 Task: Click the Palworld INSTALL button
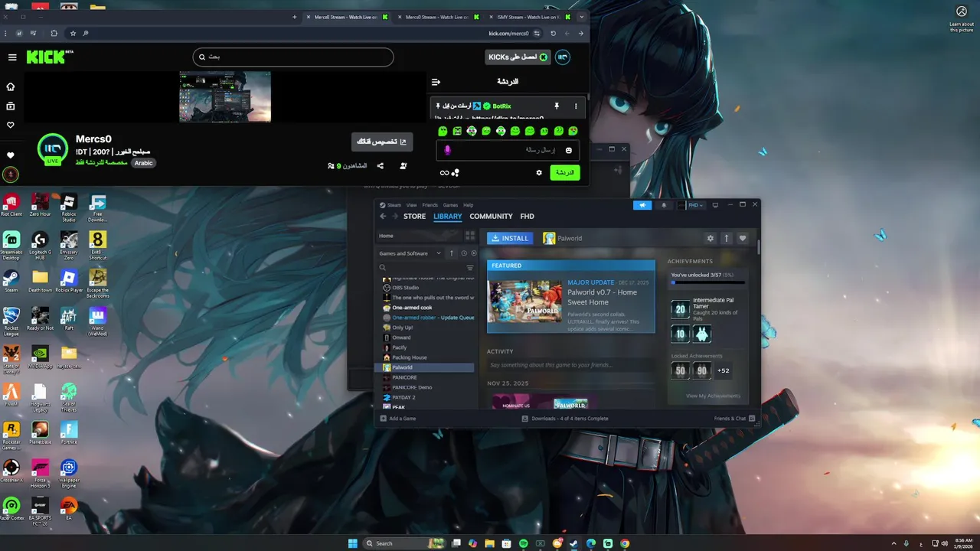[510, 238]
